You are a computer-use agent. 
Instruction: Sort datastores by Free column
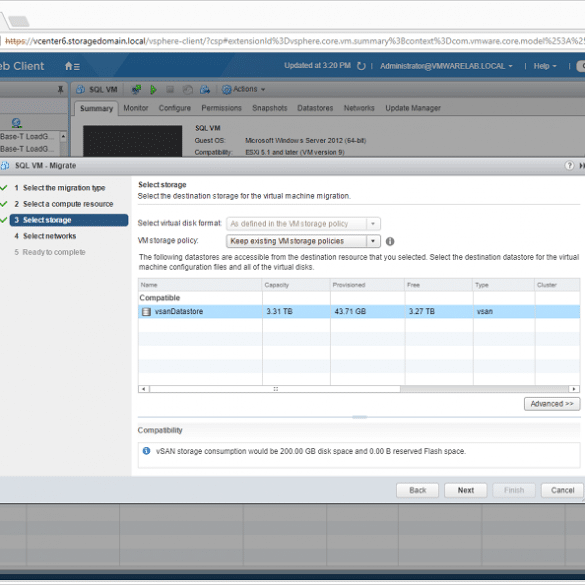point(439,285)
